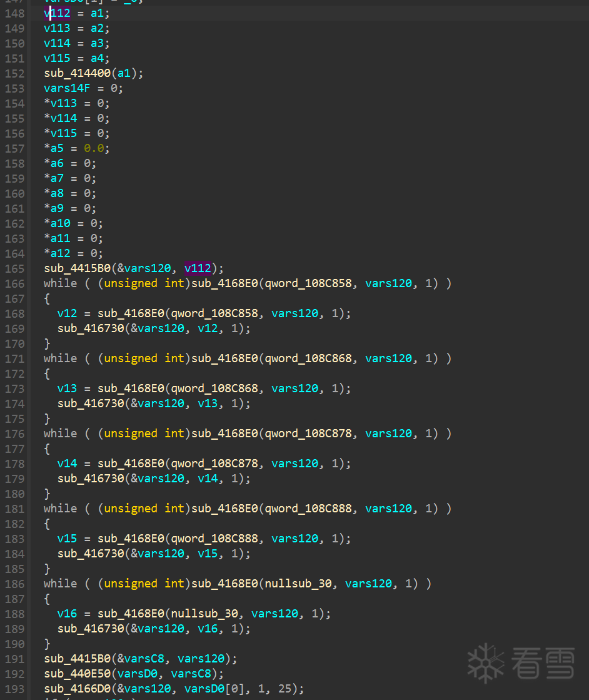
Task: Click qword_108C858 on line 166
Action: point(308,283)
